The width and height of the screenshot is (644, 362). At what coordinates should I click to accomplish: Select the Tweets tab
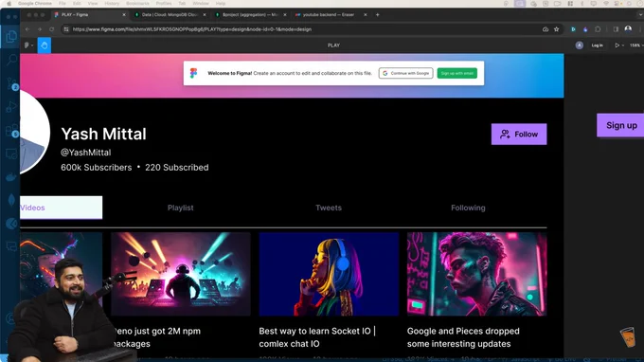[329, 208]
